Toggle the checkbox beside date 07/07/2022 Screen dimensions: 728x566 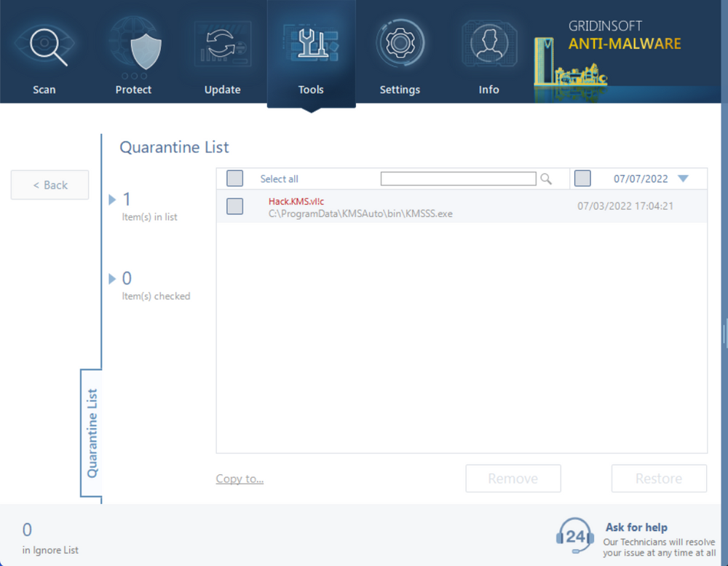[582, 179]
